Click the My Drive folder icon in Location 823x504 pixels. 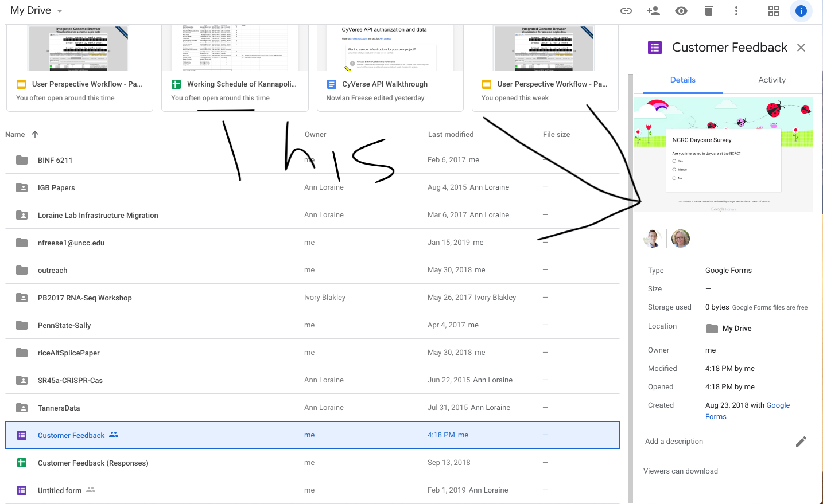tap(712, 329)
